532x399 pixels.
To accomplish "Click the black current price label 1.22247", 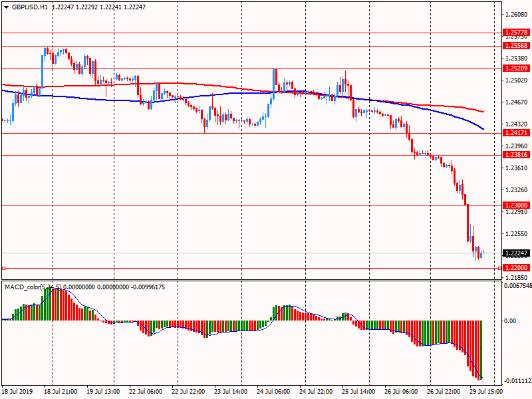I will (x=516, y=253).
